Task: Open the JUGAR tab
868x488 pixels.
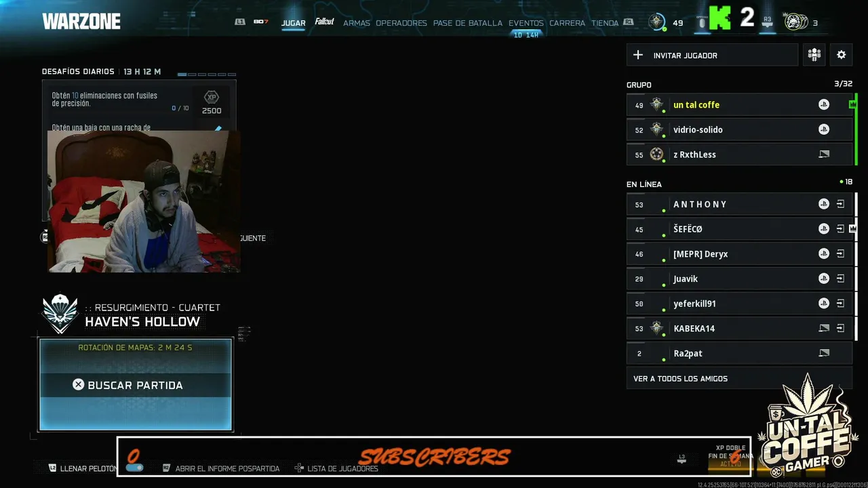Action: coord(293,23)
